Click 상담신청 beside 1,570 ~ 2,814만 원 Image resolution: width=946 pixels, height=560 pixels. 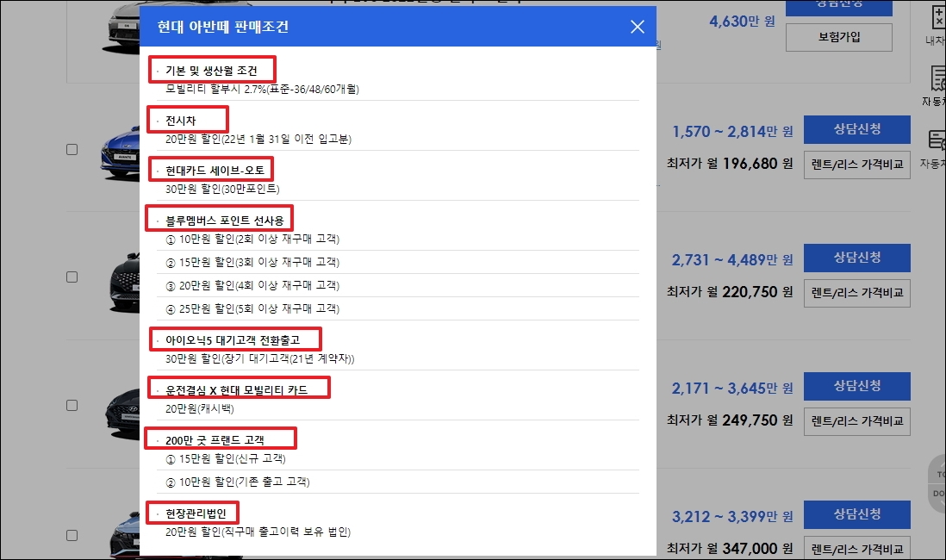[856, 129]
